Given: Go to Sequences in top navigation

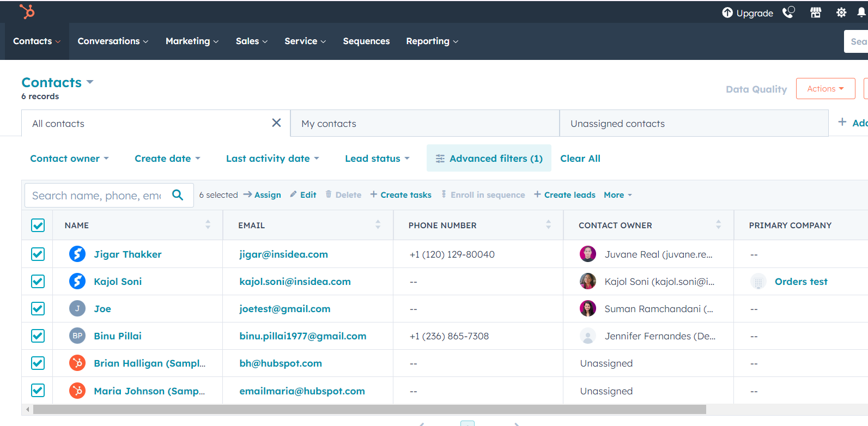Looking at the screenshot, I should [x=366, y=41].
